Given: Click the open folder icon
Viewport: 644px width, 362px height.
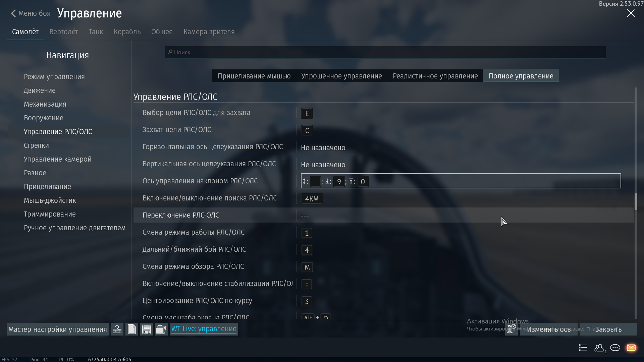Looking at the screenshot, I should 161,329.
